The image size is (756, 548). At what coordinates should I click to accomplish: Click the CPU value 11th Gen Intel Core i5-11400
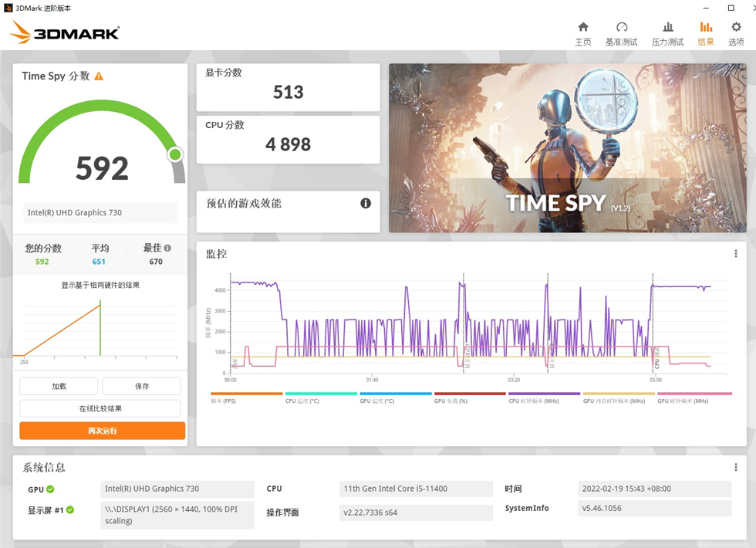tap(416, 489)
